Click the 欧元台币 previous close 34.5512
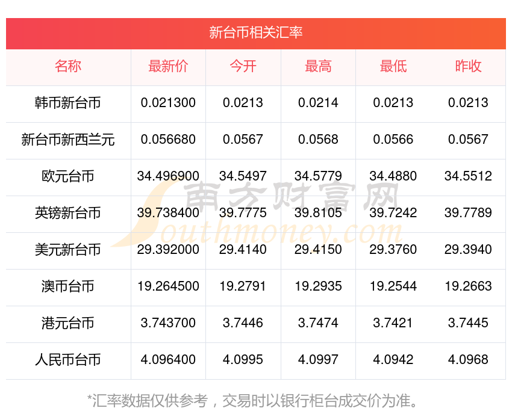This screenshot has width=512, height=420. coord(468,176)
